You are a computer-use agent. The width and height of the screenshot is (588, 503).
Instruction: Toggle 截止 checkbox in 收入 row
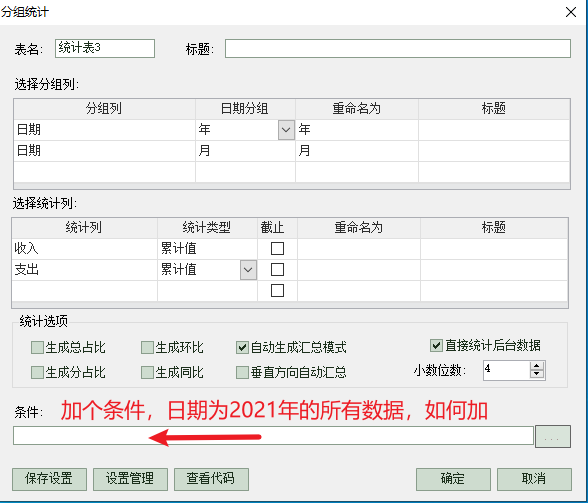coord(277,248)
